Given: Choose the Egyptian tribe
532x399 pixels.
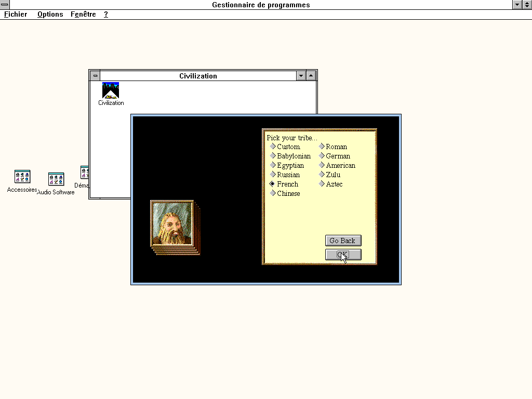Looking at the screenshot, I should coord(287,165).
